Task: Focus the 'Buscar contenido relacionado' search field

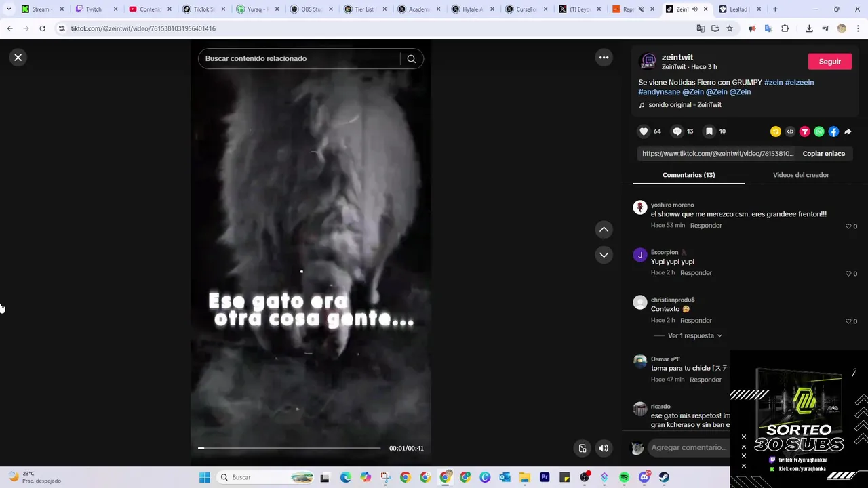Action: click(299, 58)
